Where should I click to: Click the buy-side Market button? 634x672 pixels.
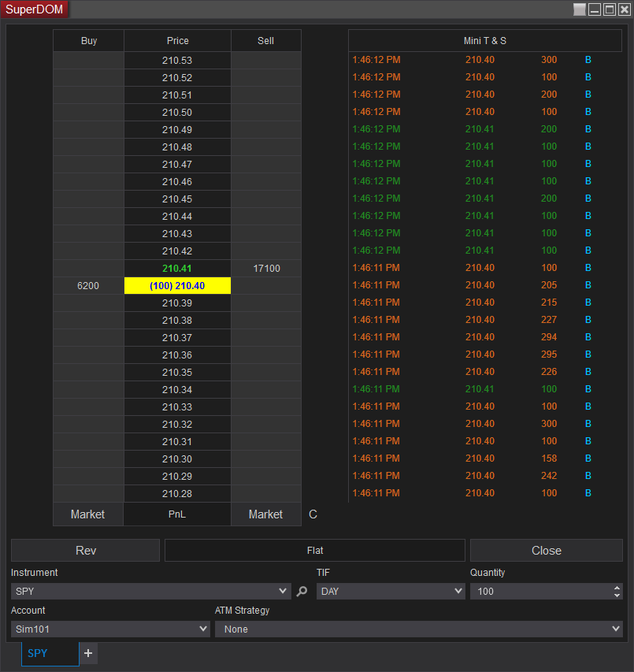(87, 514)
